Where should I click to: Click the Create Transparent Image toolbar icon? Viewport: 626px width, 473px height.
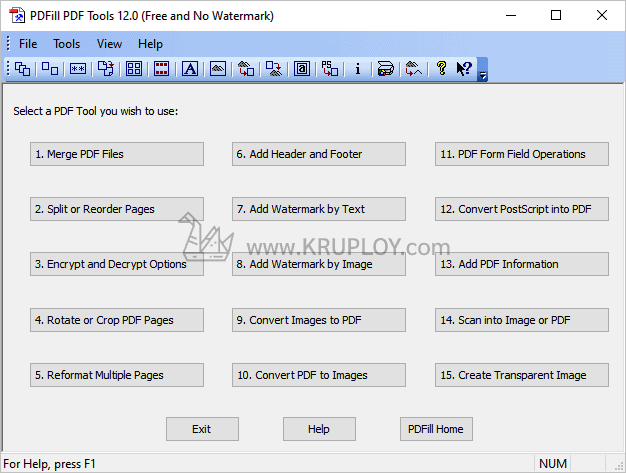click(414, 69)
